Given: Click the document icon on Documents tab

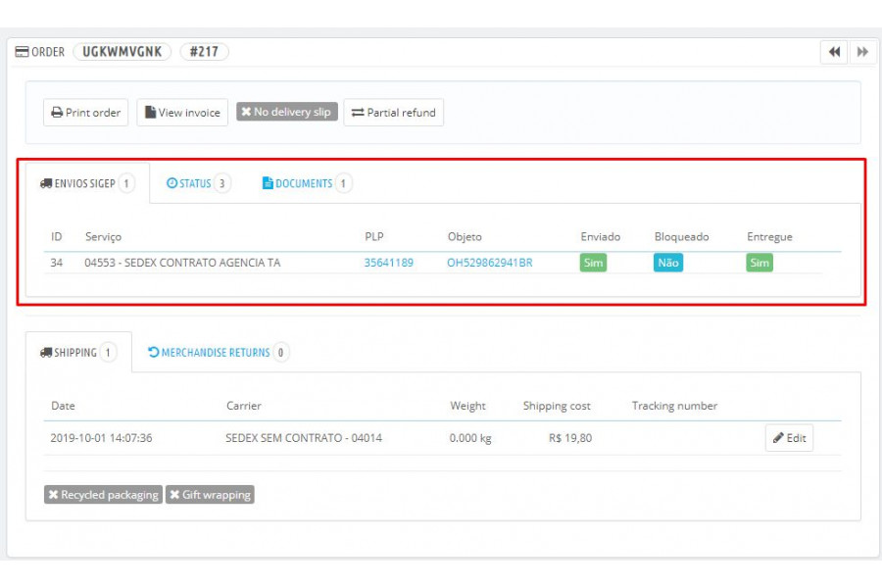Looking at the screenshot, I should point(268,183).
